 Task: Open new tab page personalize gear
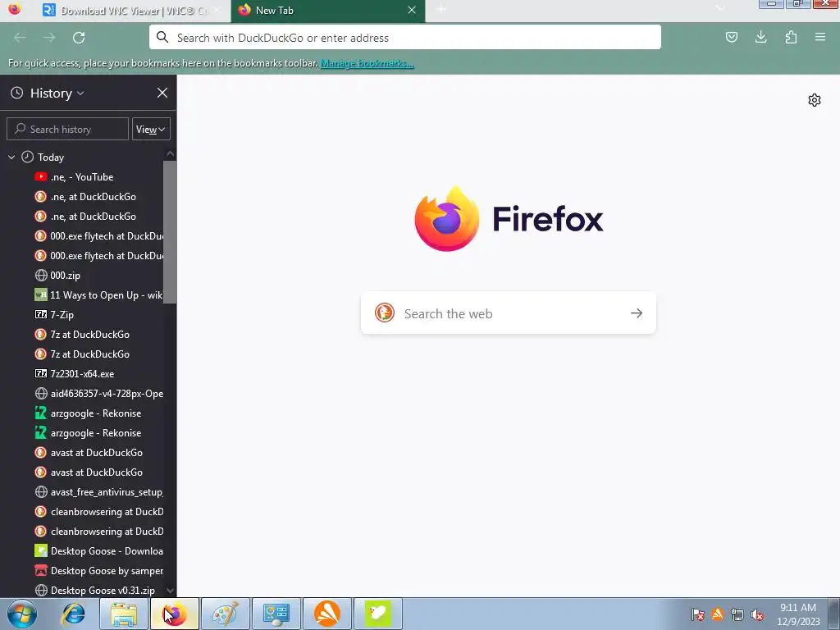point(815,100)
